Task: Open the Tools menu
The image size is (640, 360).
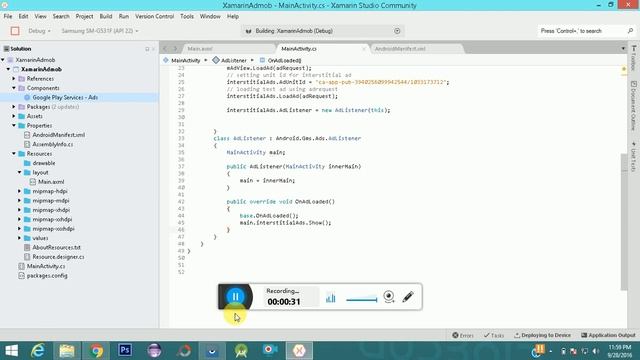Action: click(187, 16)
